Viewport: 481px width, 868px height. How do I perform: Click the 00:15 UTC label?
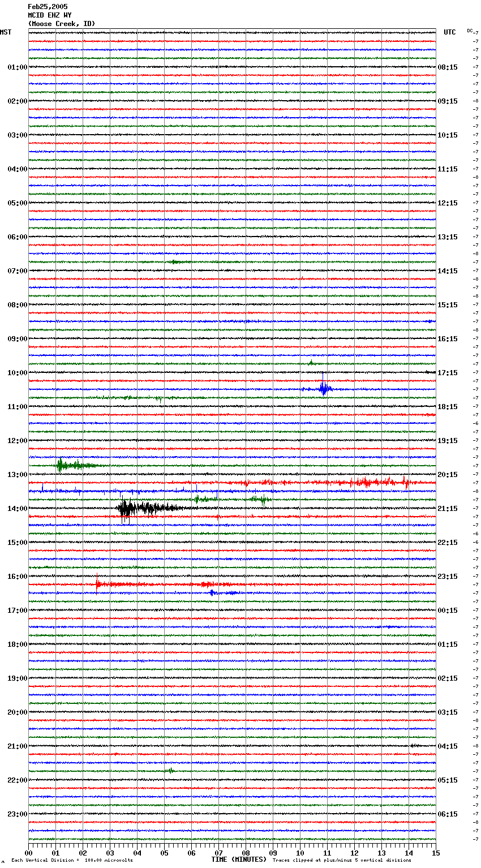[x=448, y=611]
